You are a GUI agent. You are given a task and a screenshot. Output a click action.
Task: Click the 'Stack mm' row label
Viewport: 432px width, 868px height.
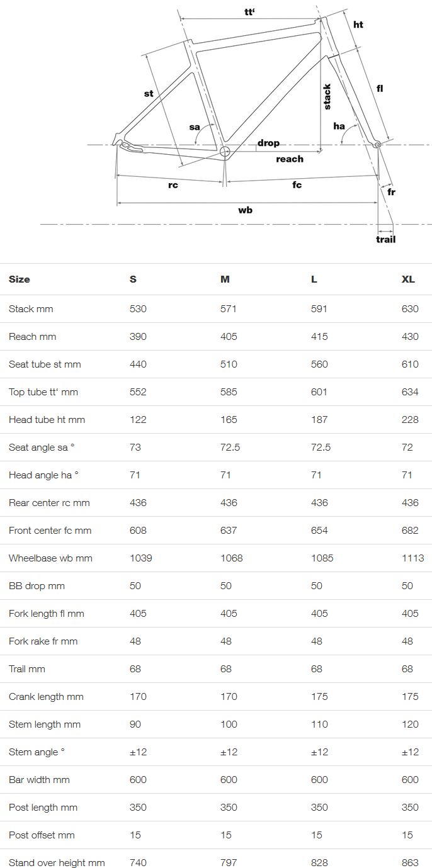pos(31,309)
